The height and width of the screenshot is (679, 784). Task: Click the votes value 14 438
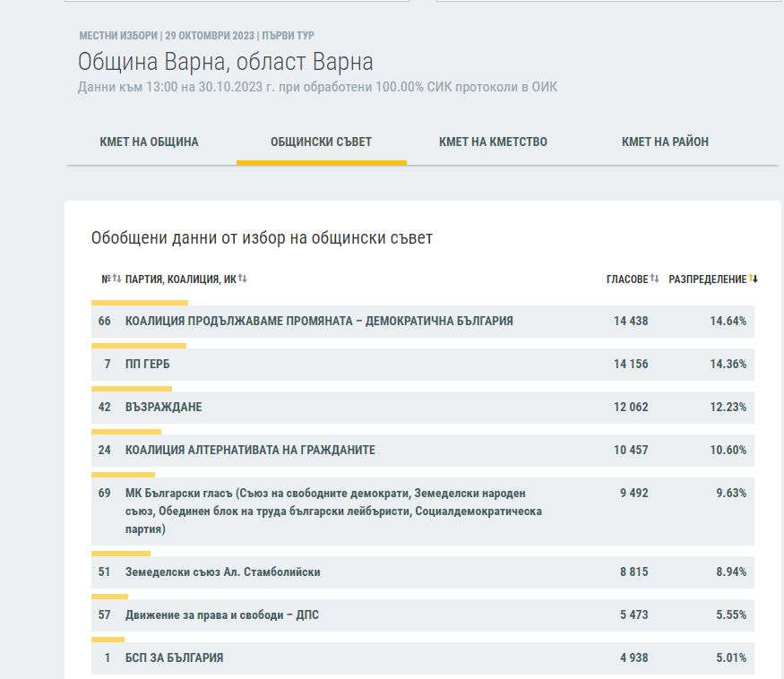coord(631,321)
